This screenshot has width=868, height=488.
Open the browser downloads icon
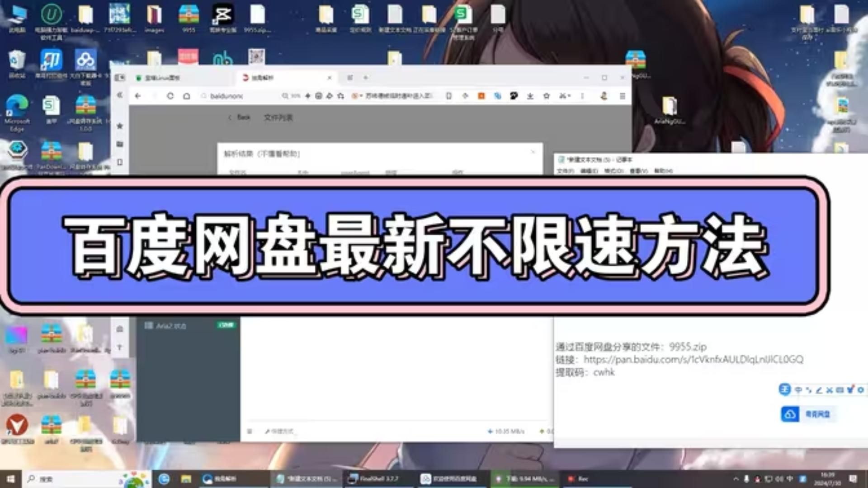530,96
